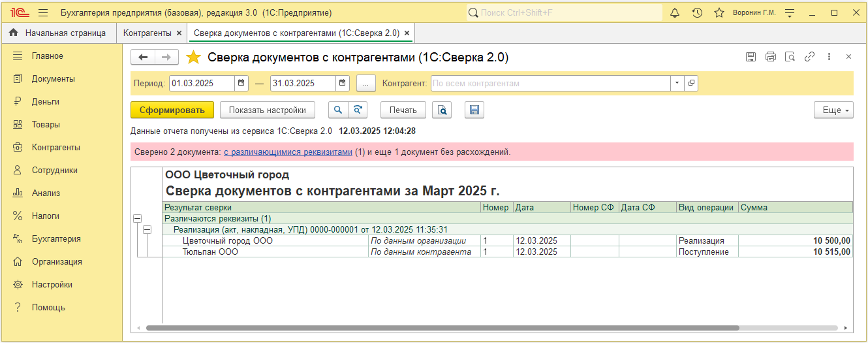The image size is (868, 343).
Task: Open the Сотрудники section
Action: (61, 170)
